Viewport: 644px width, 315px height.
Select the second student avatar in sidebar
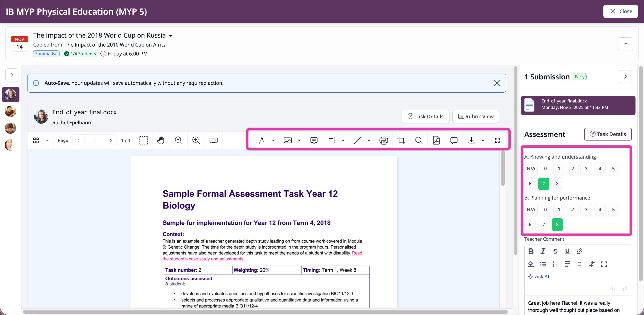tap(10, 111)
